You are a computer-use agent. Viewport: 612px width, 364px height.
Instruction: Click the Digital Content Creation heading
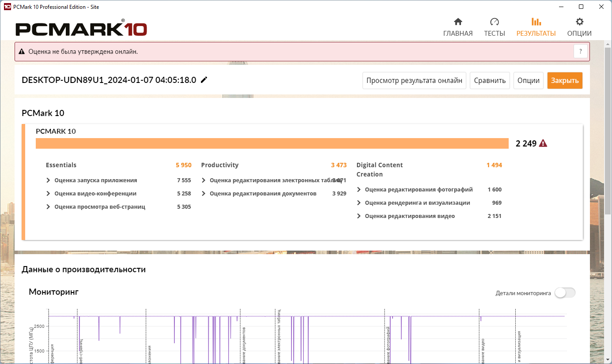[380, 170]
